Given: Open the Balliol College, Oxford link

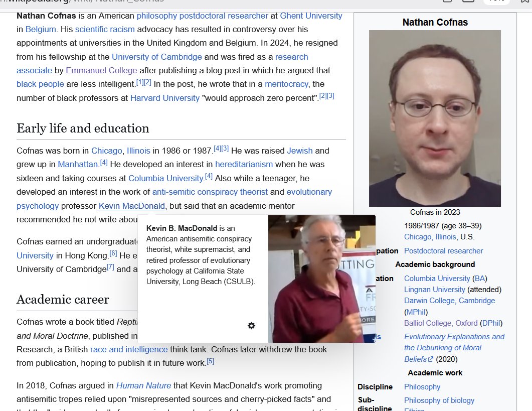Looking at the screenshot, I should pos(441,323).
